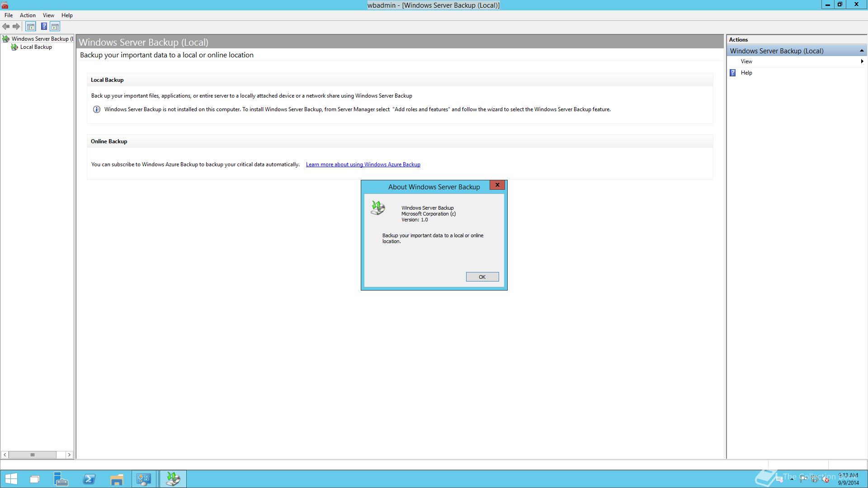Click the blue Help question mark toolbar icon
The image size is (868, 488).
(44, 27)
